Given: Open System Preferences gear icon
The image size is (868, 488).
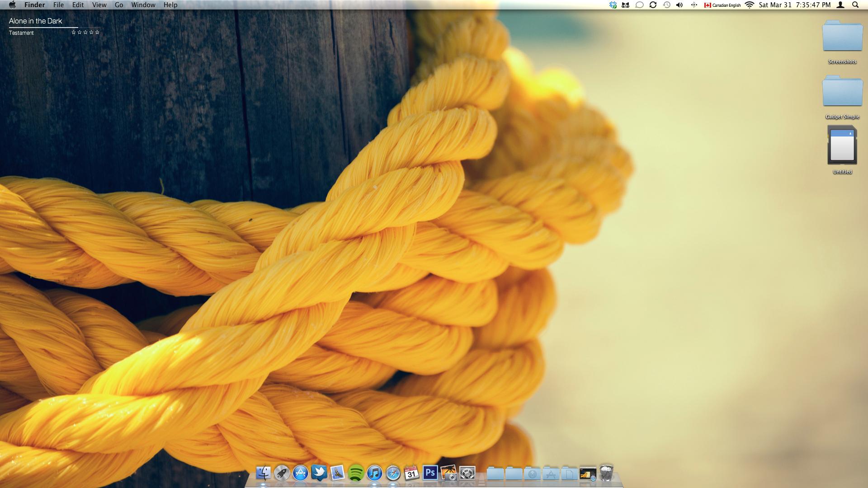Looking at the screenshot, I should [467, 473].
